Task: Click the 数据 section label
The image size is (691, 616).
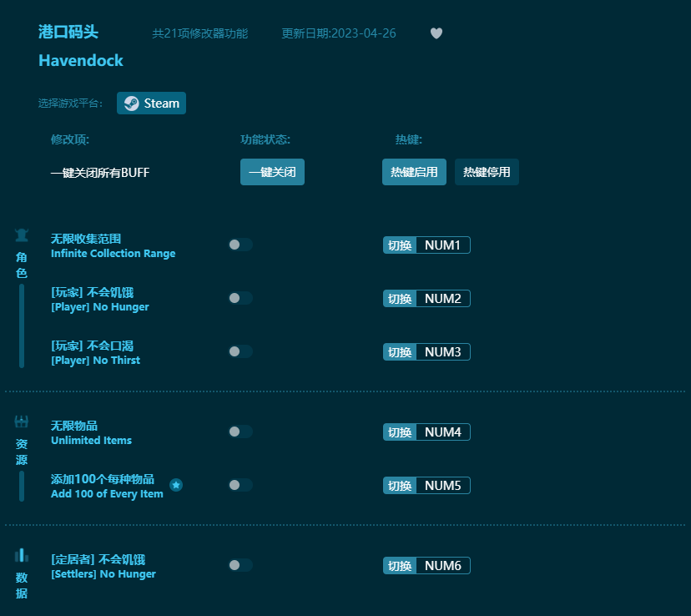Action: [x=22, y=586]
